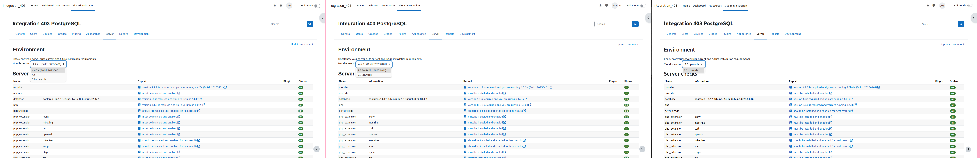This screenshot has height=158, width=980.
Task: Switch to Plugins tab in the 4.4.7+ window
Action: 76,34
